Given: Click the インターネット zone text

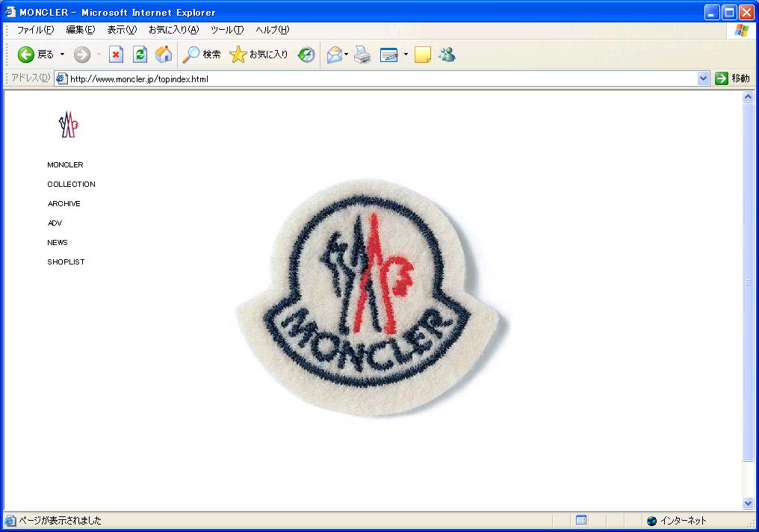Looking at the screenshot, I should (x=683, y=521).
